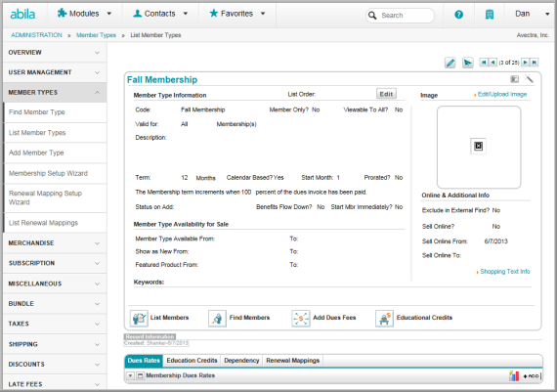The image size is (557, 392).
Task: Click the go-to record arrow icon
Action: pos(467,63)
